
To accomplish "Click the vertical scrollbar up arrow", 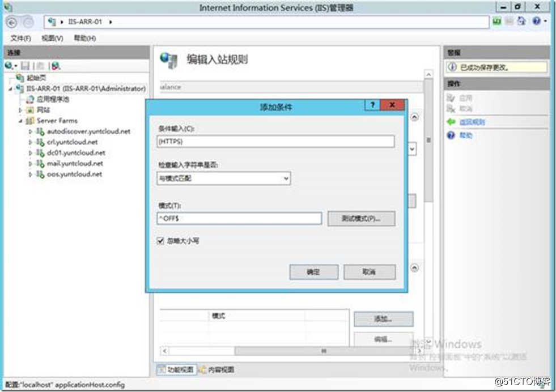I will pos(428,74).
